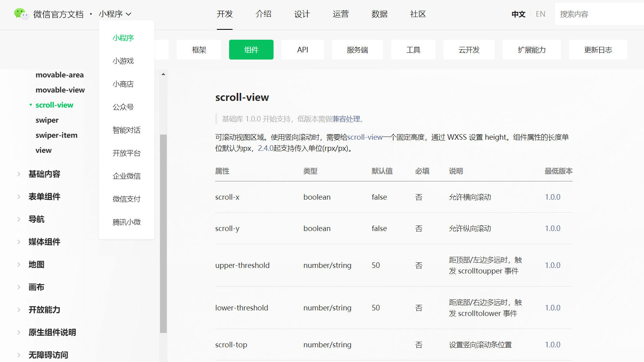Image resolution: width=644 pixels, height=362 pixels.
Task: Click the sidebar scrollbar up arrow
Action: pos(163,74)
